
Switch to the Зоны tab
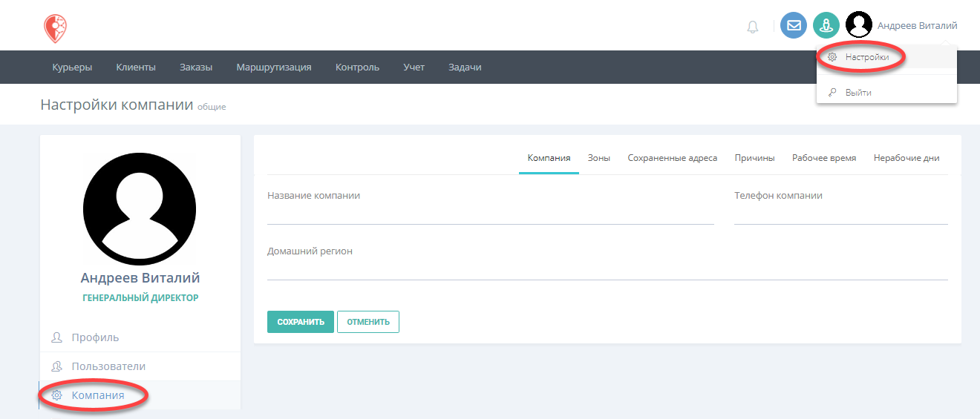click(x=599, y=158)
